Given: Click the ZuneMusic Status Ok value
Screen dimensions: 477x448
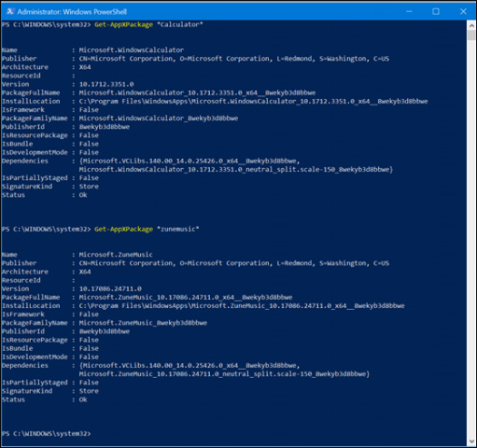Looking at the screenshot, I should pyautogui.click(x=83, y=399).
